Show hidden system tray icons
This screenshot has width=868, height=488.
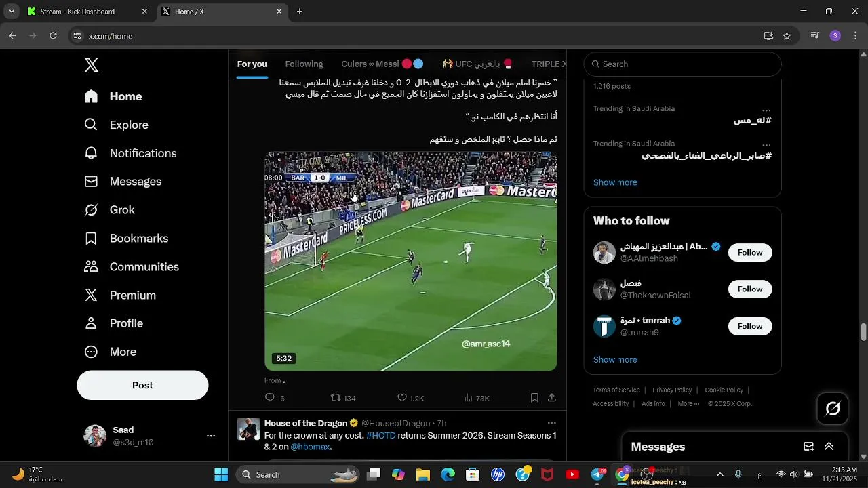click(719, 474)
